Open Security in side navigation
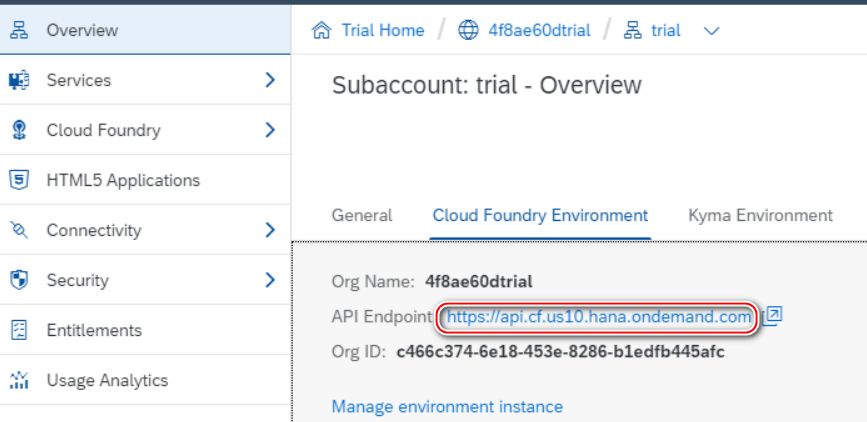 click(x=145, y=280)
